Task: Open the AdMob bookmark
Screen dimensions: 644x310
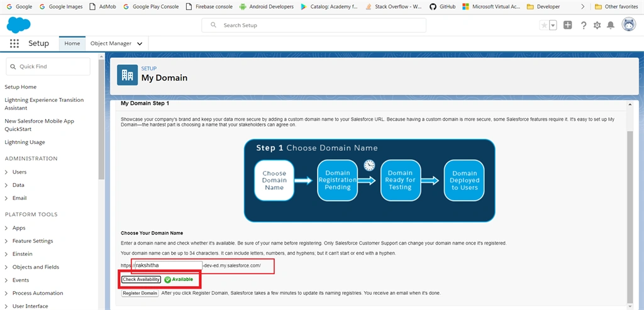Action: (x=103, y=6)
